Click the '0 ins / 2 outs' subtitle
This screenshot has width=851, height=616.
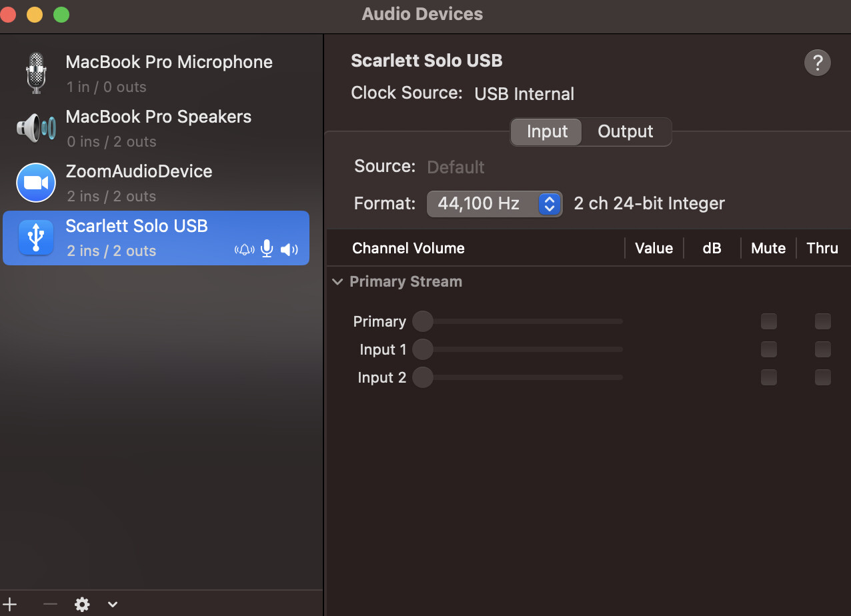111,142
